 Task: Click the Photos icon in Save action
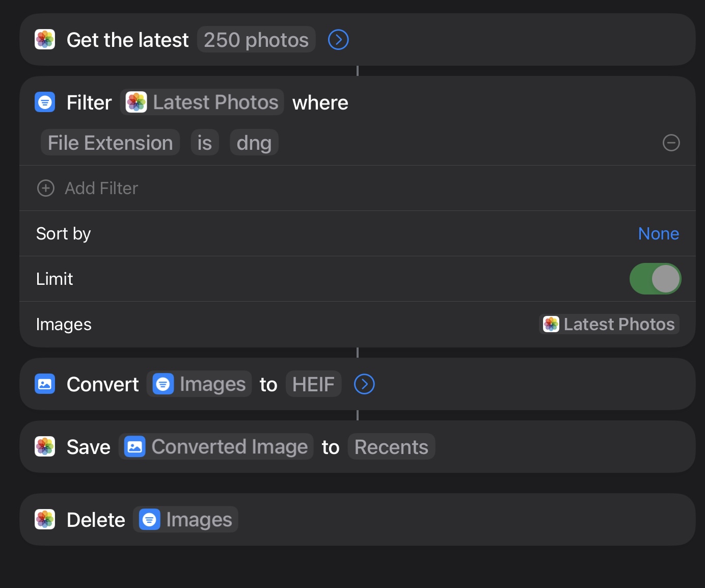tap(45, 447)
